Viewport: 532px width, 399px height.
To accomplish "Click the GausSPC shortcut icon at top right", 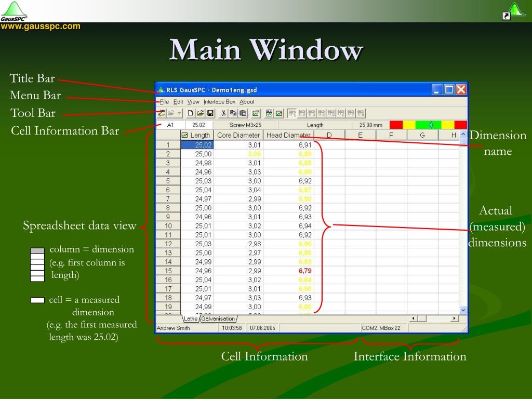I will [514, 11].
